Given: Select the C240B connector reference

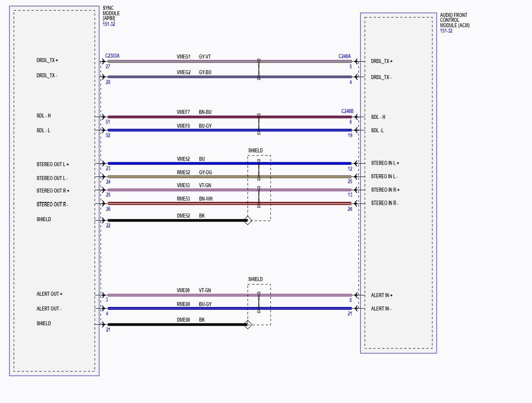Looking at the screenshot, I should click(347, 111).
